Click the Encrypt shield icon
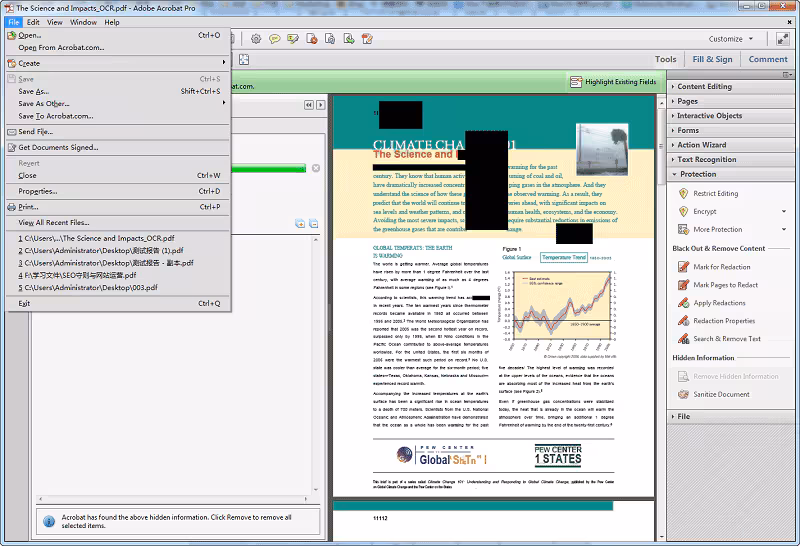The width and height of the screenshot is (800, 546). (x=684, y=211)
